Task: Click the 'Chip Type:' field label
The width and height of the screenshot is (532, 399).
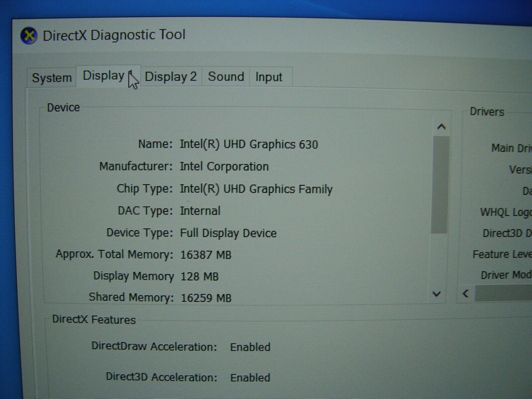Action: pos(145,189)
